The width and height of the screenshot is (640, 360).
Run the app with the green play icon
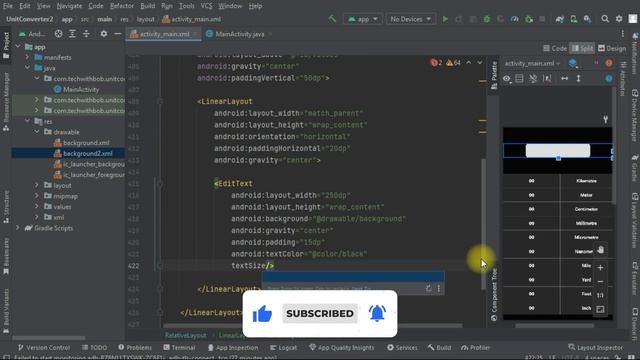(445, 19)
